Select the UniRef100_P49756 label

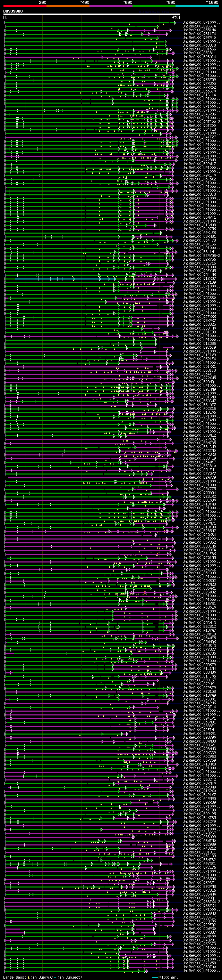tap(199, 229)
